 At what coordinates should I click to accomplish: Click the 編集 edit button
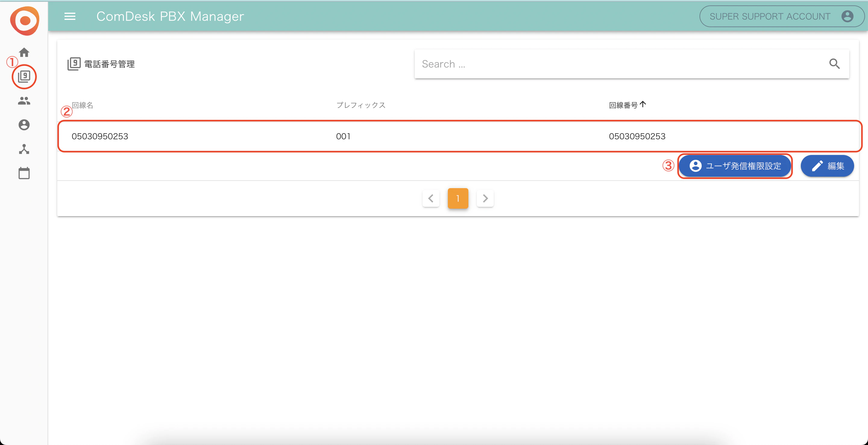[827, 166]
